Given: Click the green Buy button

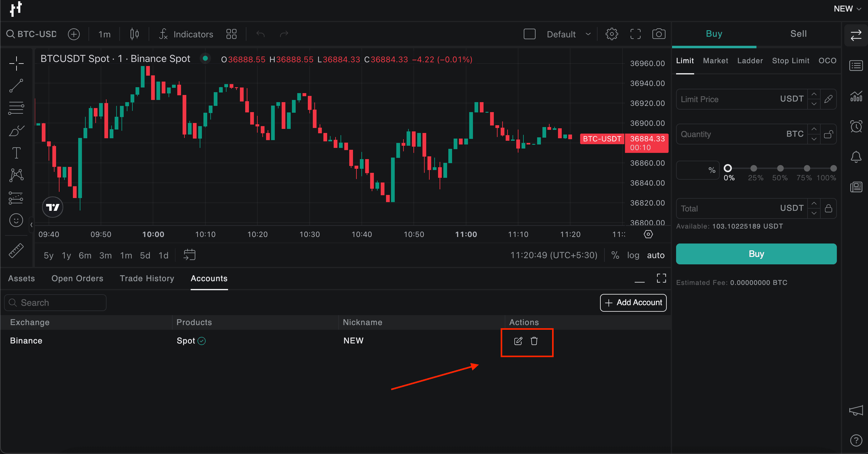Looking at the screenshot, I should click(x=756, y=254).
